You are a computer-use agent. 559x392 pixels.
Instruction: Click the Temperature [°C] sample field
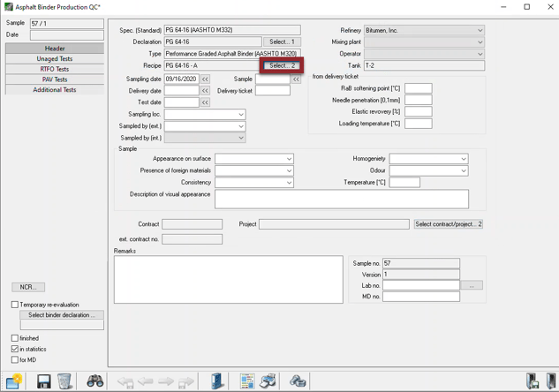[x=404, y=183]
